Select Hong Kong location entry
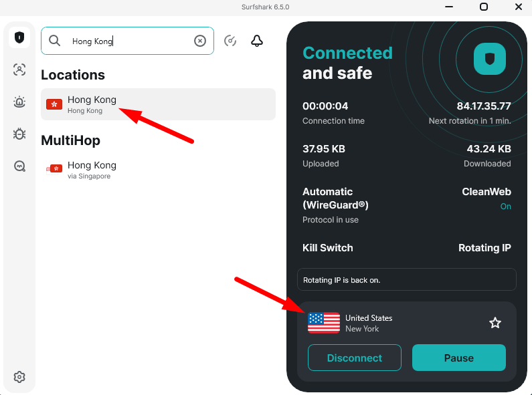 point(158,104)
